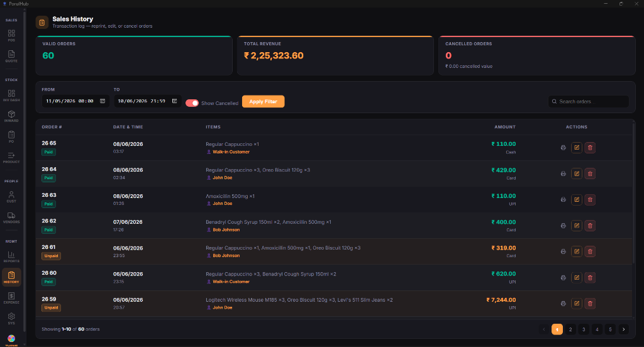The image size is (644, 347).
Task: Delete unpaid order 26 61
Action: pyautogui.click(x=590, y=251)
